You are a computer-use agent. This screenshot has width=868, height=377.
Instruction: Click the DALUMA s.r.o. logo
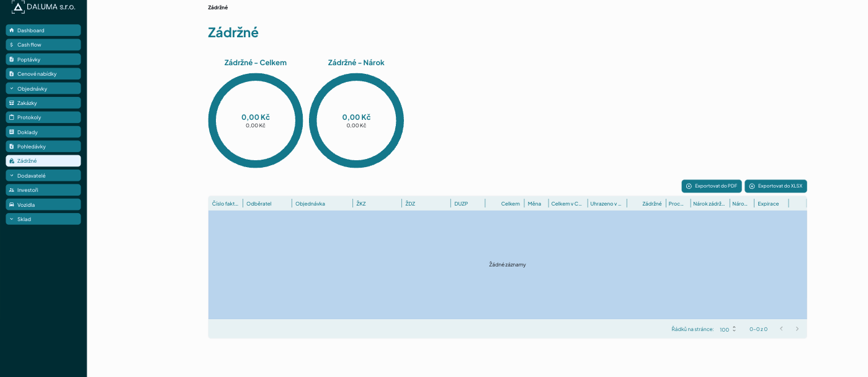(43, 7)
